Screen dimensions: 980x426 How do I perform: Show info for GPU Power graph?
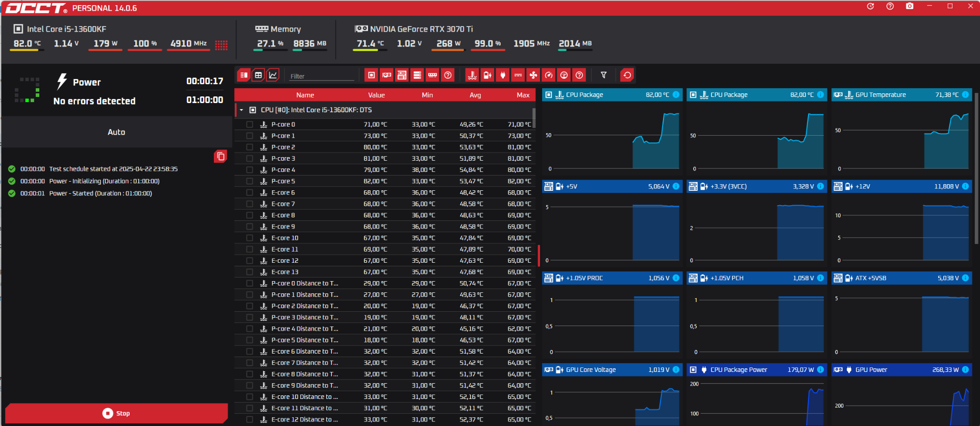[x=965, y=370]
